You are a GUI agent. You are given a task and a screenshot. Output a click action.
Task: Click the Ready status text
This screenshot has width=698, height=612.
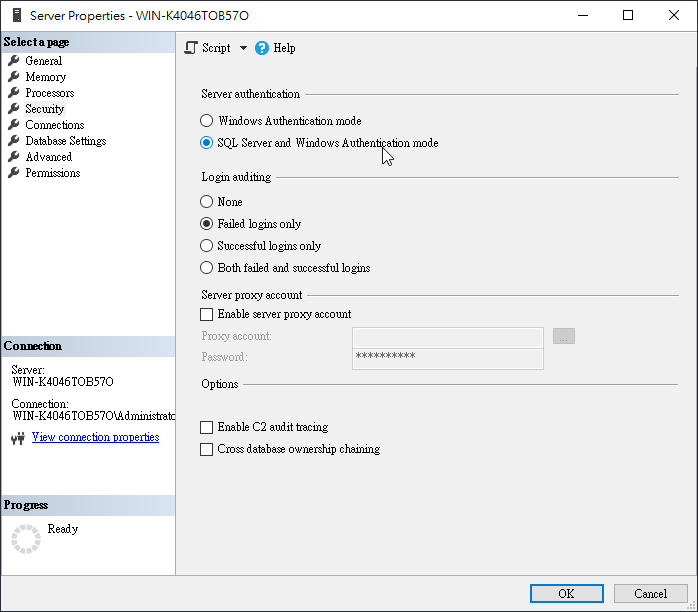63,529
